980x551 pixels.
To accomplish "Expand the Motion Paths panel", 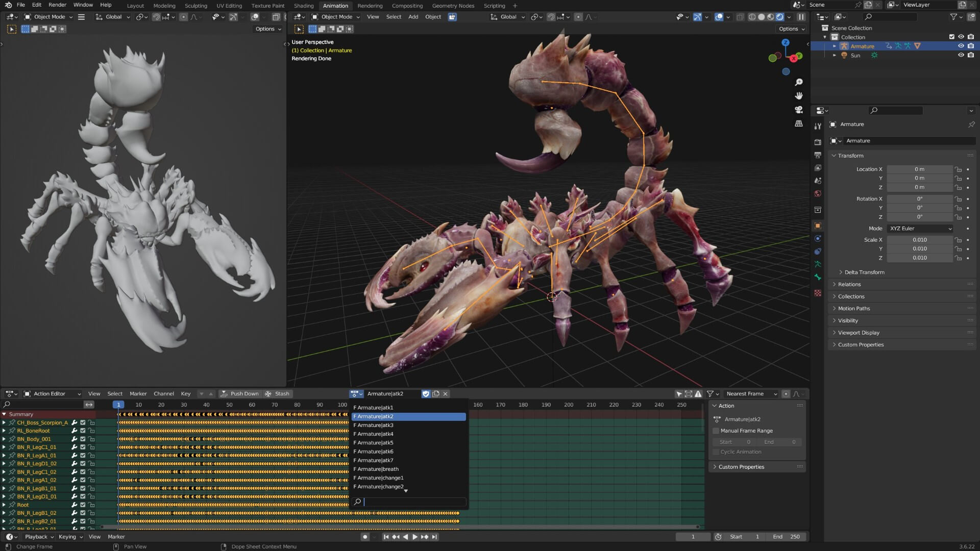I will 853,309.
